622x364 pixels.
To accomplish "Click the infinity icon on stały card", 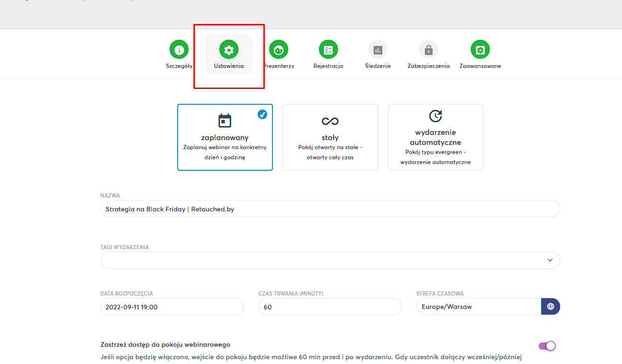I will 330,121.
